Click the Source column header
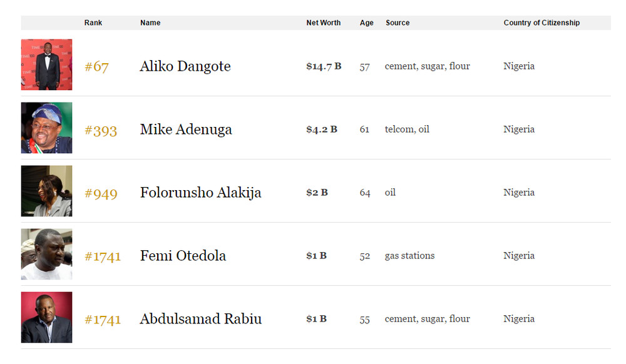 [398, 23]
